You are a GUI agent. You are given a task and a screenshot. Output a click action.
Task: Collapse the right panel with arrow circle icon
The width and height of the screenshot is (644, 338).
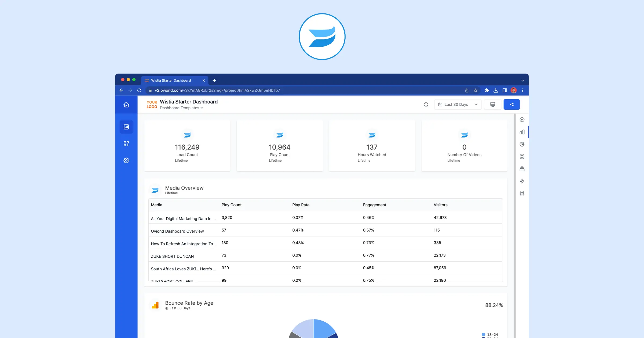click(x=522, y=120)
